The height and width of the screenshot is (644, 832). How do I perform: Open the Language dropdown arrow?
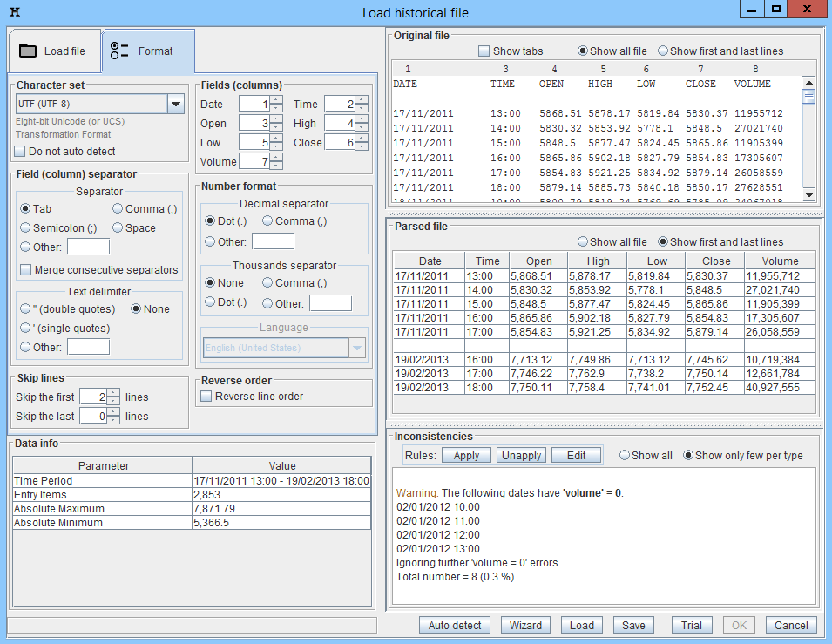coord(357,348)
